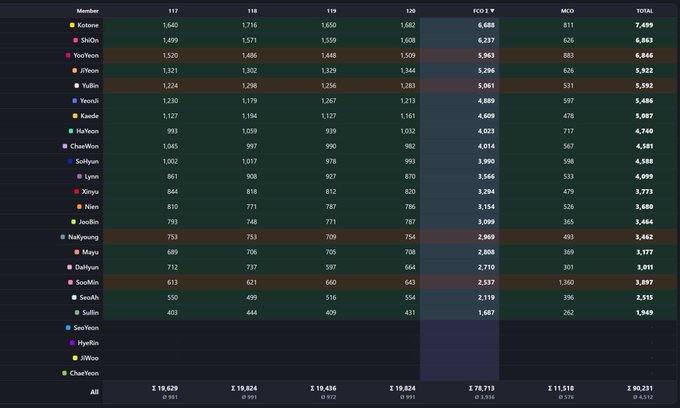Image resolution: width=680 pixels, height=408 pixels.
Task: Sort by column 119 header
Action: click(331, 11)
